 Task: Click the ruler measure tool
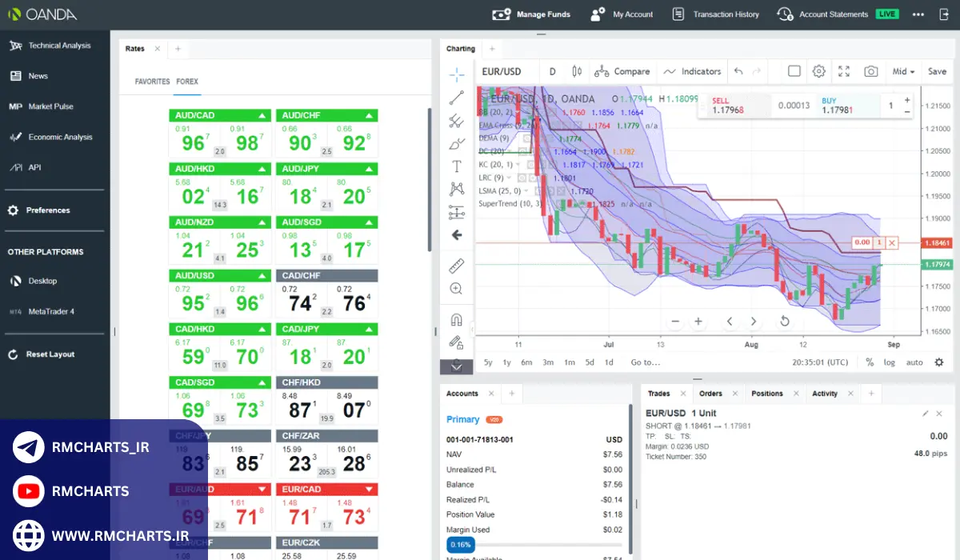tap(457, 266)
